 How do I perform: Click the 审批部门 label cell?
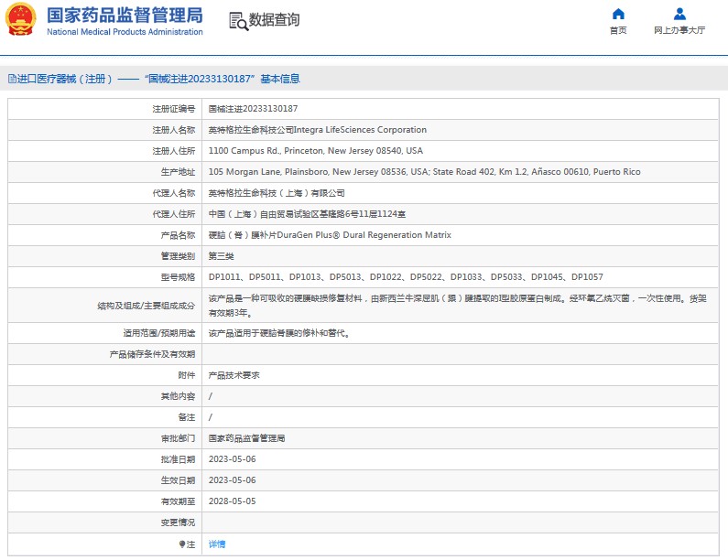click(105, 438)
